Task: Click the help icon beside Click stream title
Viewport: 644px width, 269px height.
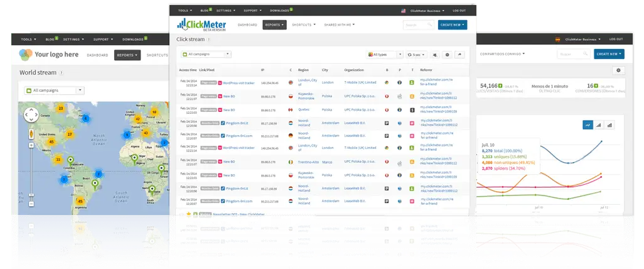Action: tap(208, 40)
